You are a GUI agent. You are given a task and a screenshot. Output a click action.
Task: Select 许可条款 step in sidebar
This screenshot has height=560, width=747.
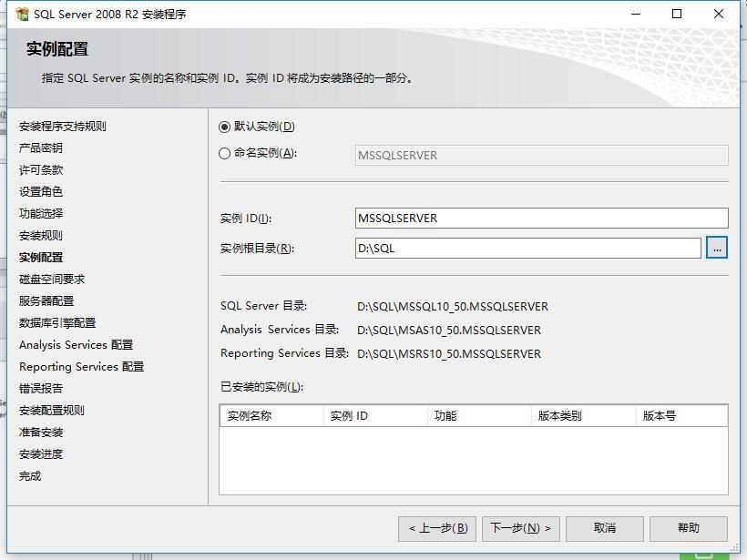40,170
